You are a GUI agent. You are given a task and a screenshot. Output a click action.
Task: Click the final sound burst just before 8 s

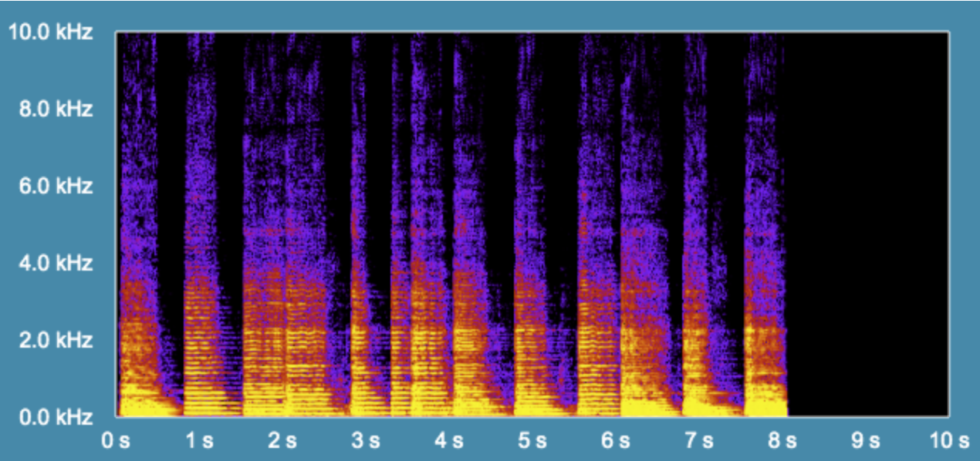tap(764, 347)
